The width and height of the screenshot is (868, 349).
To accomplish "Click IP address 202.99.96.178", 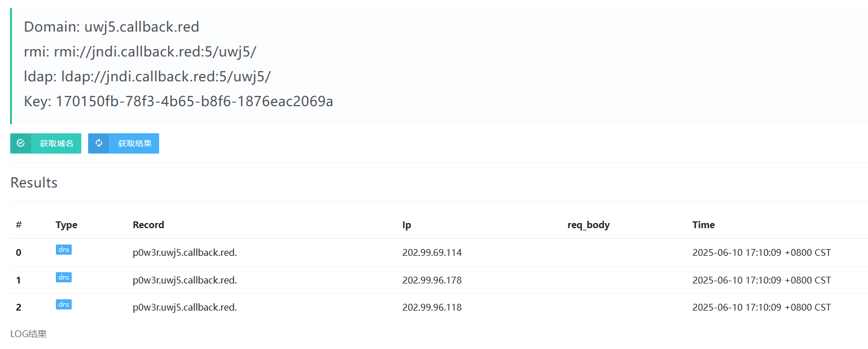I will (x=432, y=280).
